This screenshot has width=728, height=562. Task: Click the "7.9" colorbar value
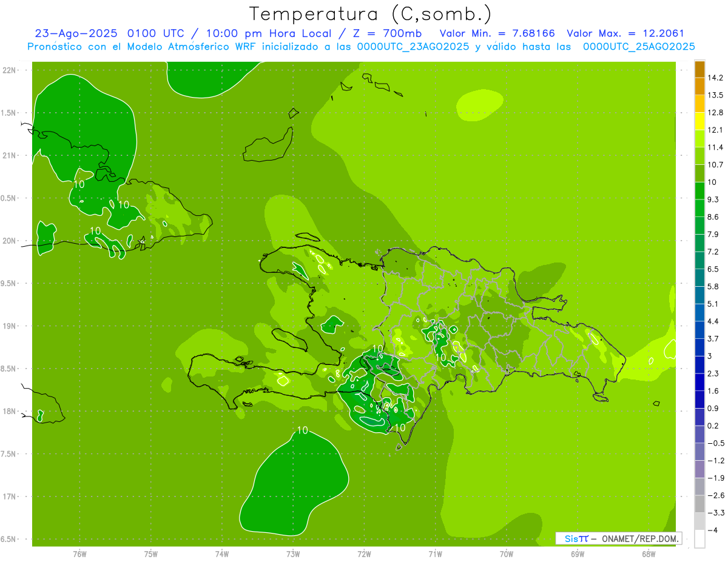(713, 234)
